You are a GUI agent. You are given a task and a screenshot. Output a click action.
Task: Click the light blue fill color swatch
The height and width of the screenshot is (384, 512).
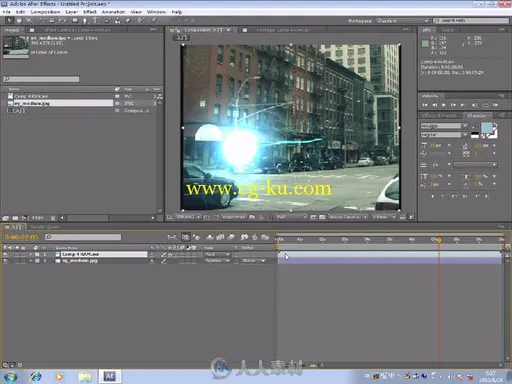pyautogui.click(x=487, y=128)
